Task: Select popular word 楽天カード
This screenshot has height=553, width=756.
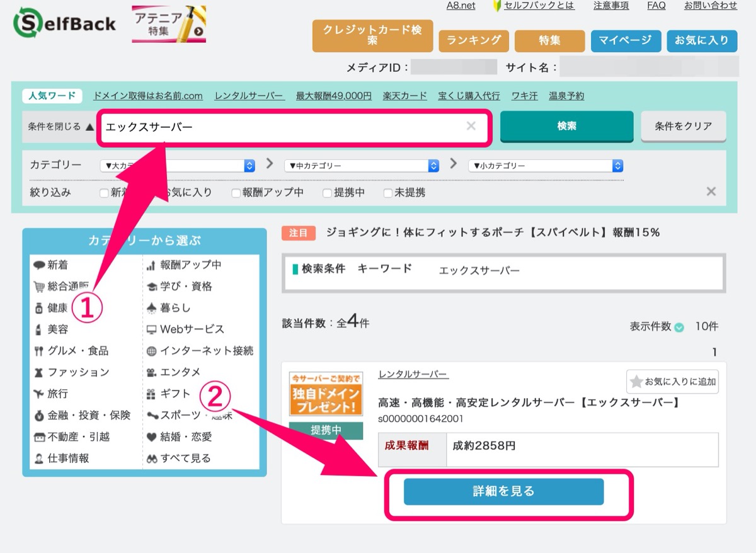Action: 404,96
